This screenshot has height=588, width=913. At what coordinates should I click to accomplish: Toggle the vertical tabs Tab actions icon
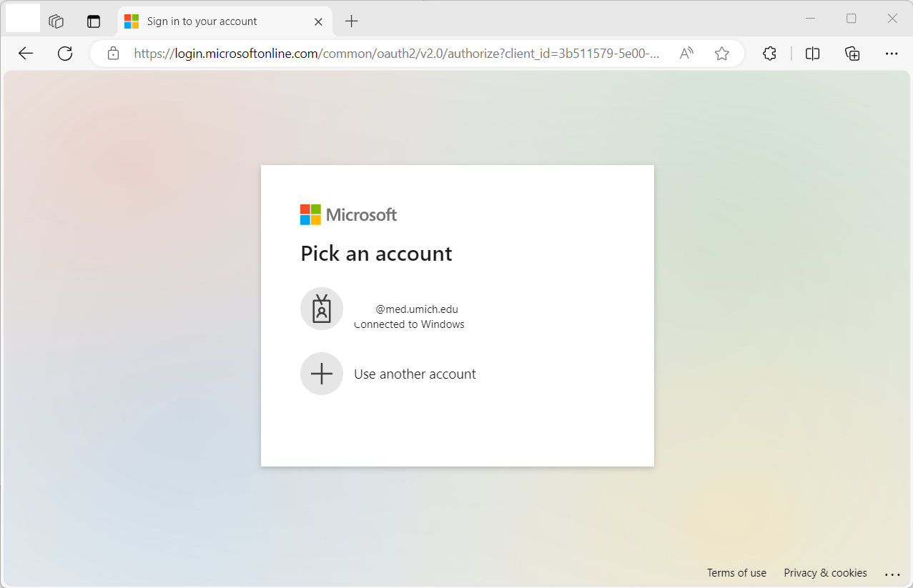pos(94,21)
